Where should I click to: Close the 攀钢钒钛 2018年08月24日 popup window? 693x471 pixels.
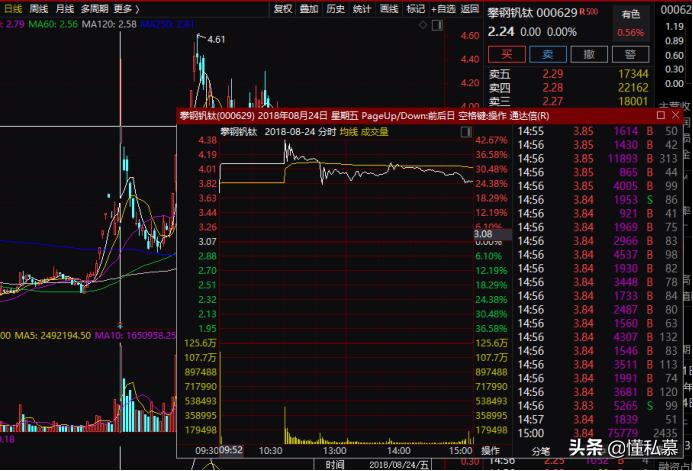coord(675,115)
